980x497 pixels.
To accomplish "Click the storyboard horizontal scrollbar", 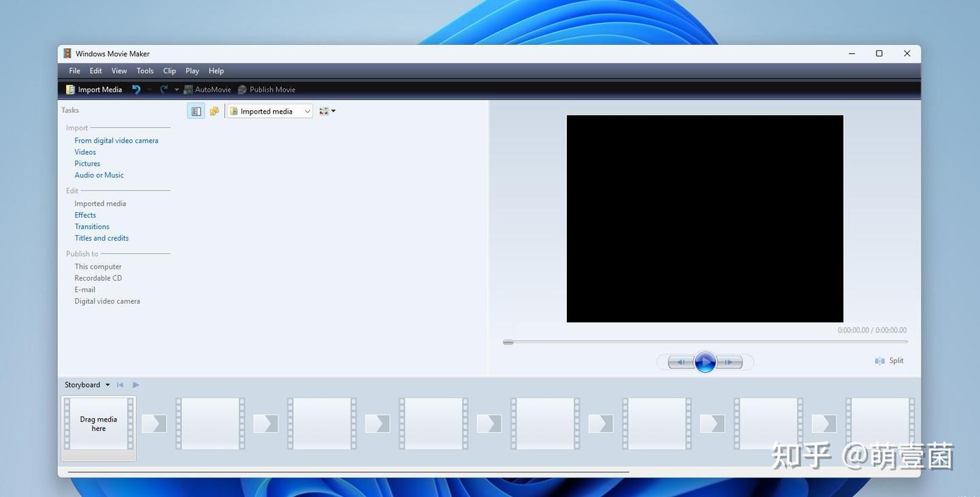I will [x=348, y=472].
